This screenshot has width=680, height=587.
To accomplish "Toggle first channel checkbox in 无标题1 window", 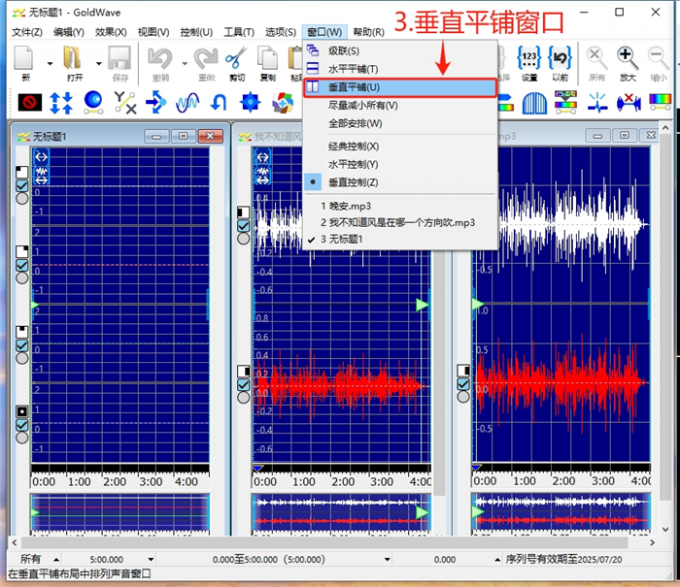I will 22,186.
